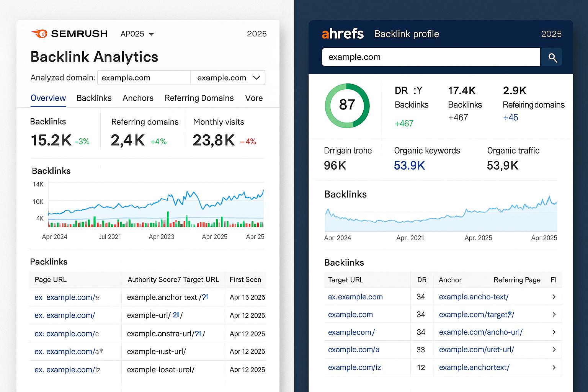Select the Vore tab
588x392 pixels.
tap(254, 98)
